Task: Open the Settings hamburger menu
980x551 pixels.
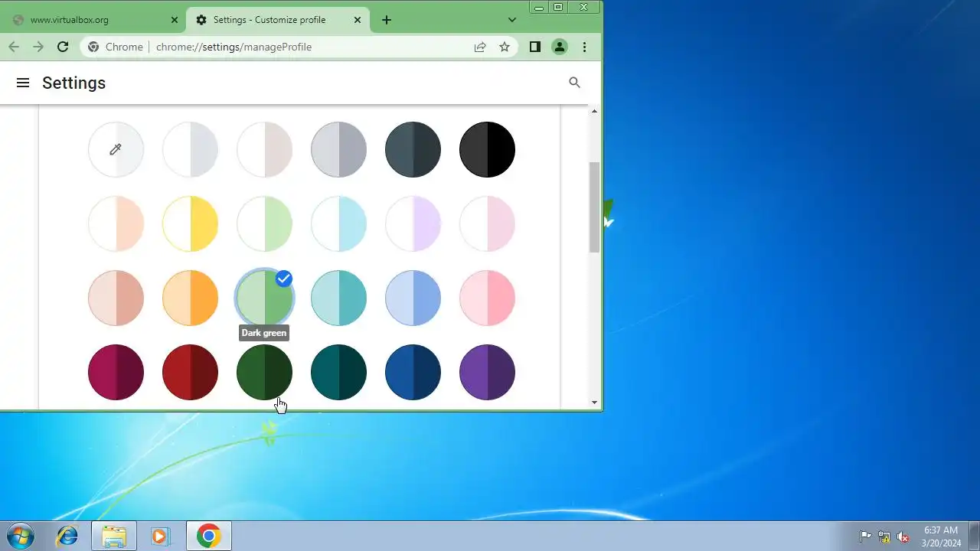Action: (23, 83)
